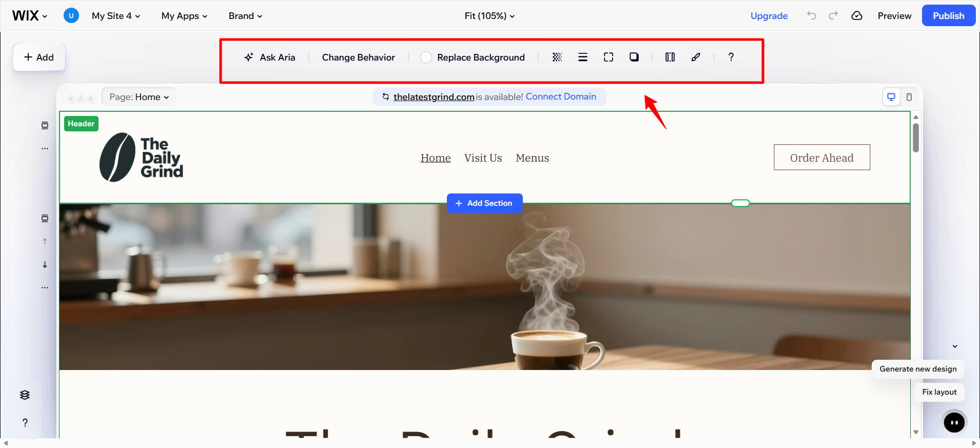Click Ask Aria AI assistant

270,57
